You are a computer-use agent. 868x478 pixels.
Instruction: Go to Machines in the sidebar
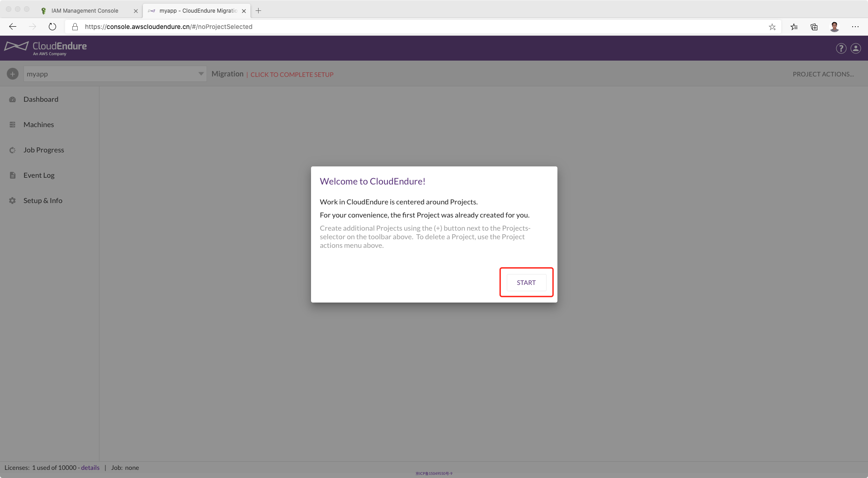click(x=38, y=125)
